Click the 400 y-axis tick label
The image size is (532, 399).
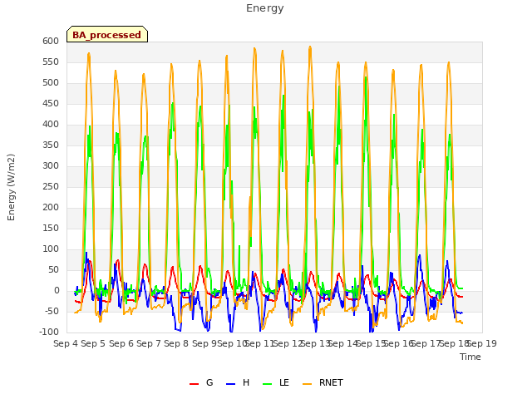click(51, 124)
